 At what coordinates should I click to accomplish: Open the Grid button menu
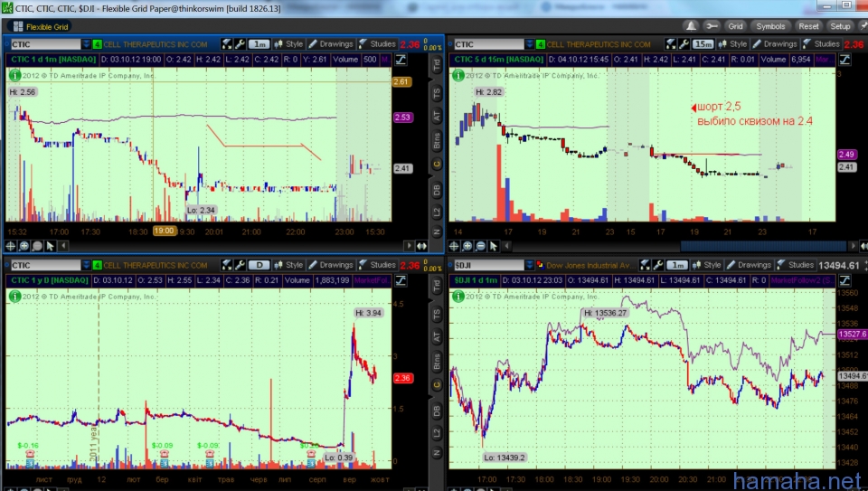pos(735,26)
